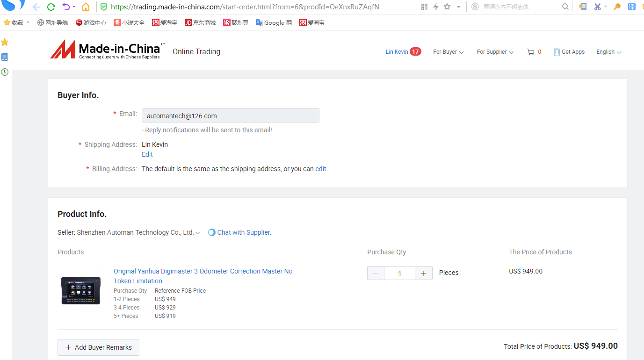Open the 聚划算 bookmark

tap(236, 22)
